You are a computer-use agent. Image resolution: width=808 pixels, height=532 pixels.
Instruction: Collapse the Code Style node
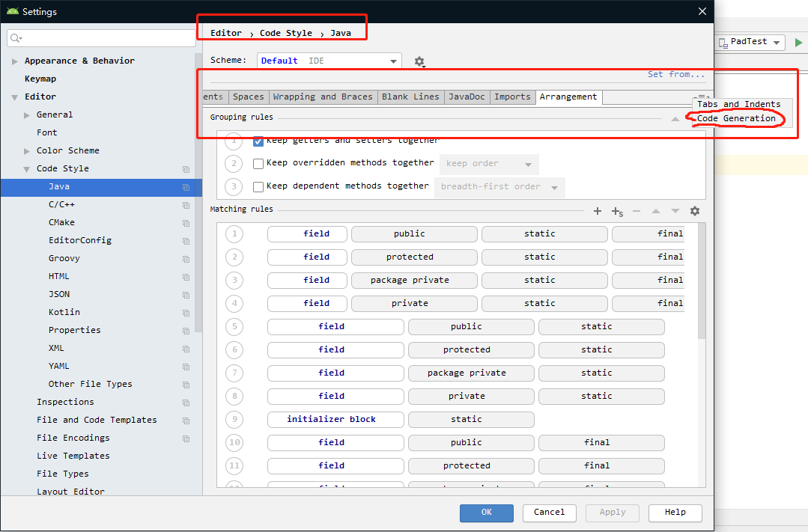click(x=27, y=169)
